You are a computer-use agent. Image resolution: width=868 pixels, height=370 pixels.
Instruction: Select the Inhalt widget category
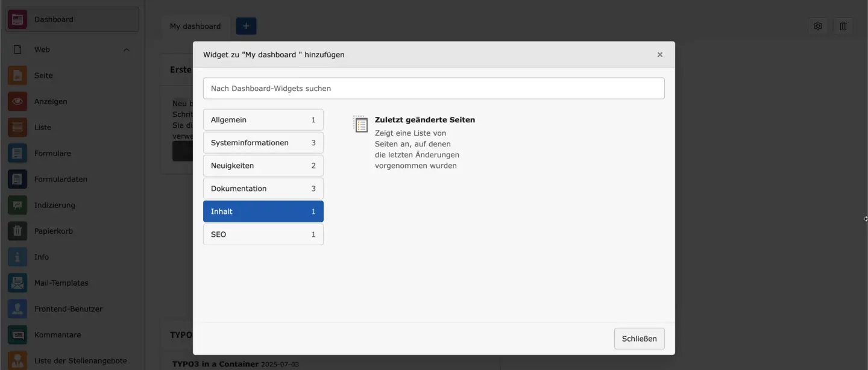(x=263, y=212)
